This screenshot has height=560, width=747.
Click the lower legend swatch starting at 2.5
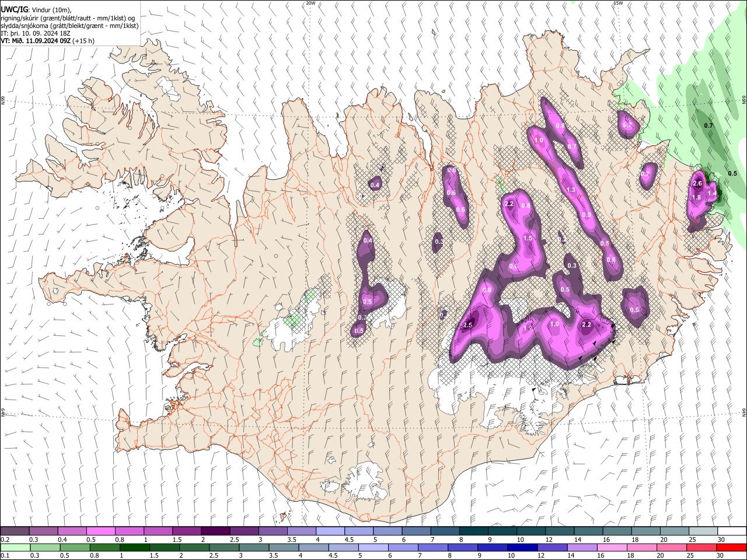point(224,548)
